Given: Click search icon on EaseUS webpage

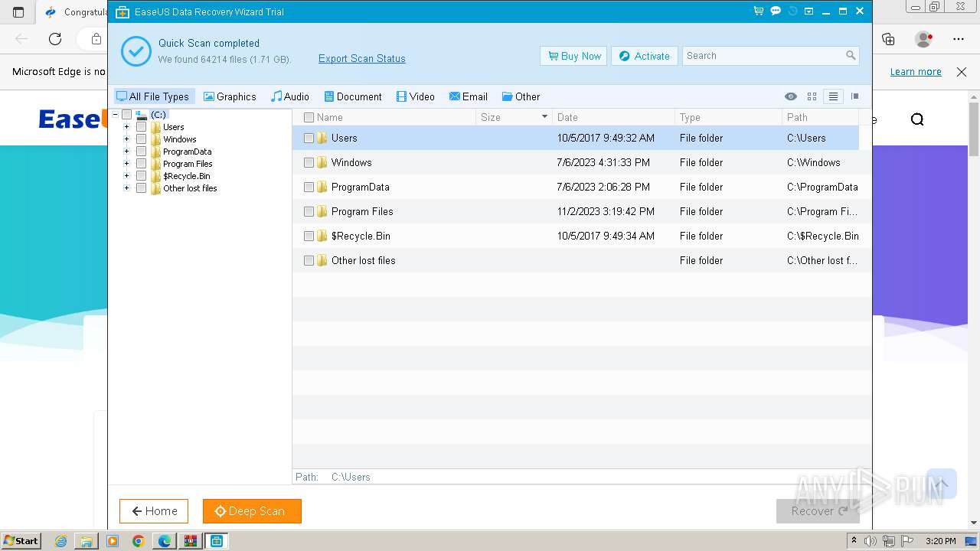Looking at the screenshot, I should point(917,119).
